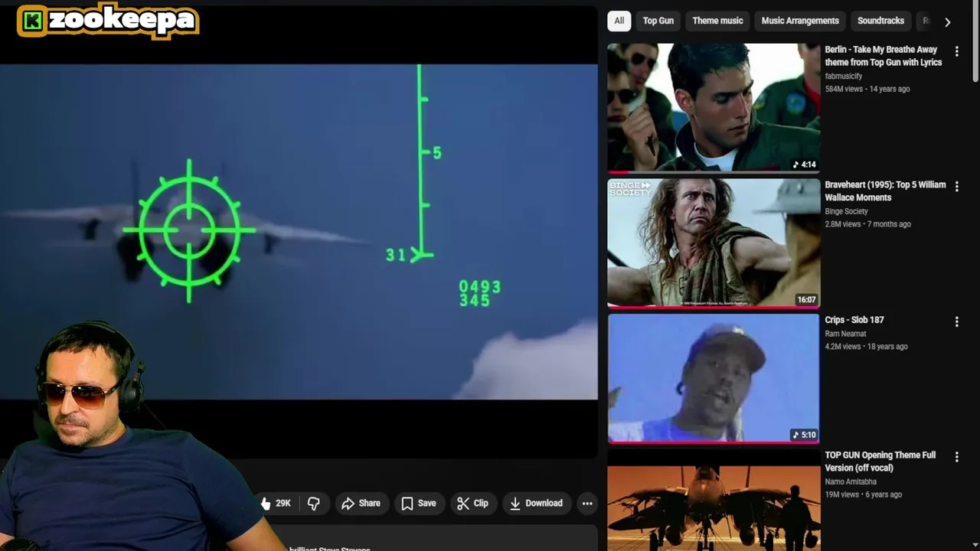Open options menu for TOP GUN Opening Theme
980x551 pixels.
tap(956, 457)
